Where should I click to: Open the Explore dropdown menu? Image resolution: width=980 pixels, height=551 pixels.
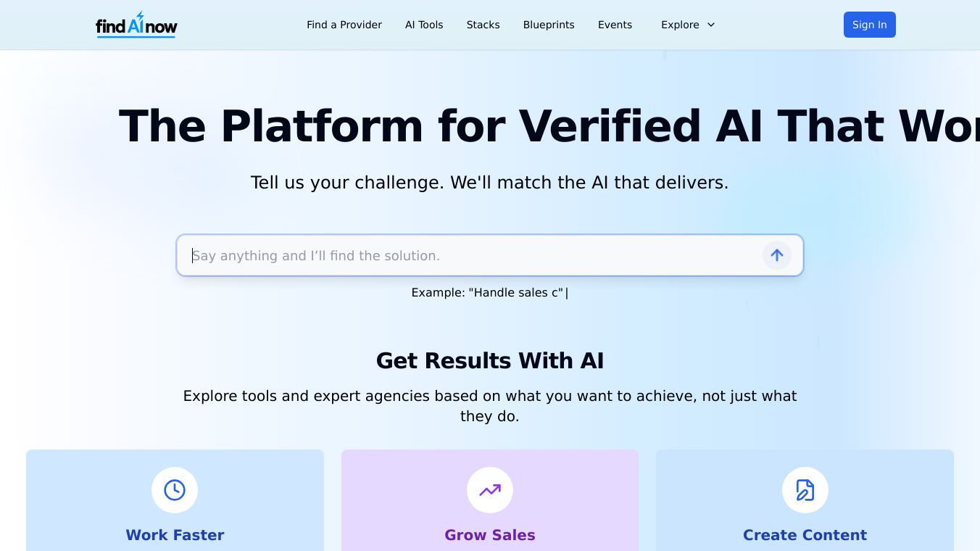click(680, 25)
